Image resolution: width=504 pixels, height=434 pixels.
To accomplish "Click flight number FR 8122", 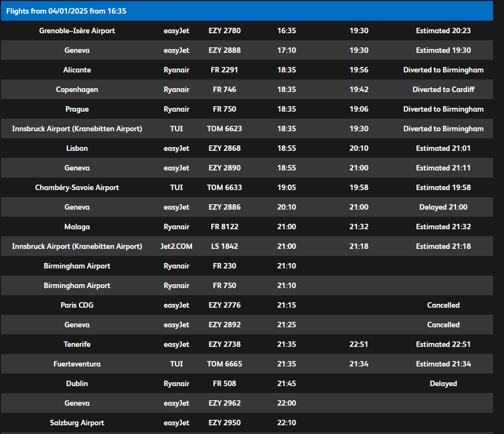I will coord(224,227).
